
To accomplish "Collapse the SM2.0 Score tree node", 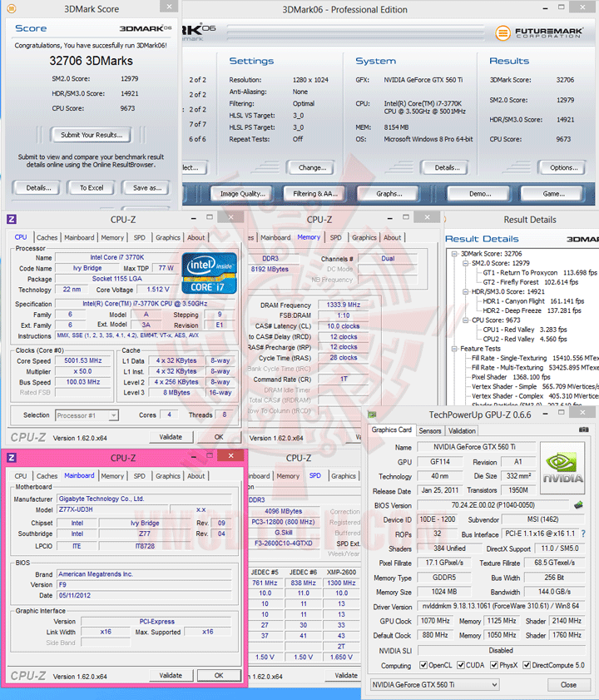I will click(x=465, y=263).
